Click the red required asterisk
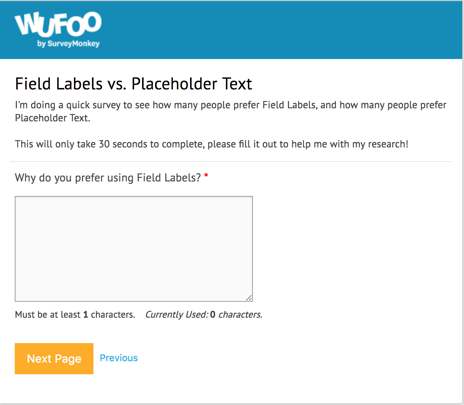The image size is (464, 405). point(206,175)
